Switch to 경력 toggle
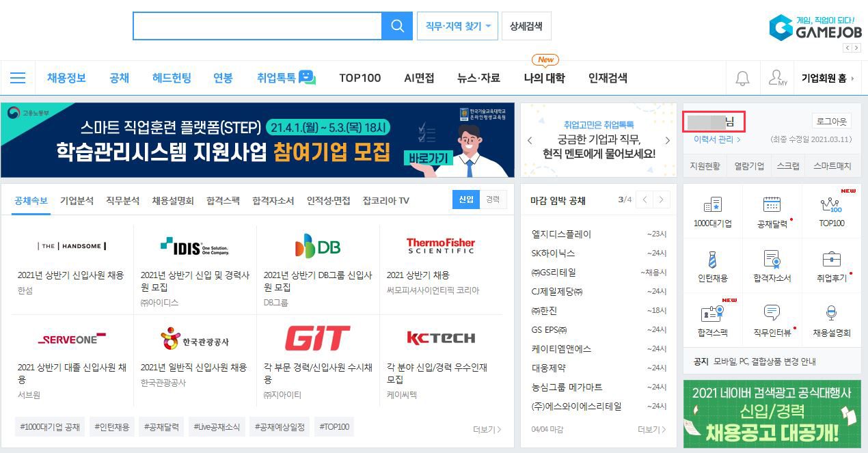This screenshot has width=868, height=453. point(493,200)
